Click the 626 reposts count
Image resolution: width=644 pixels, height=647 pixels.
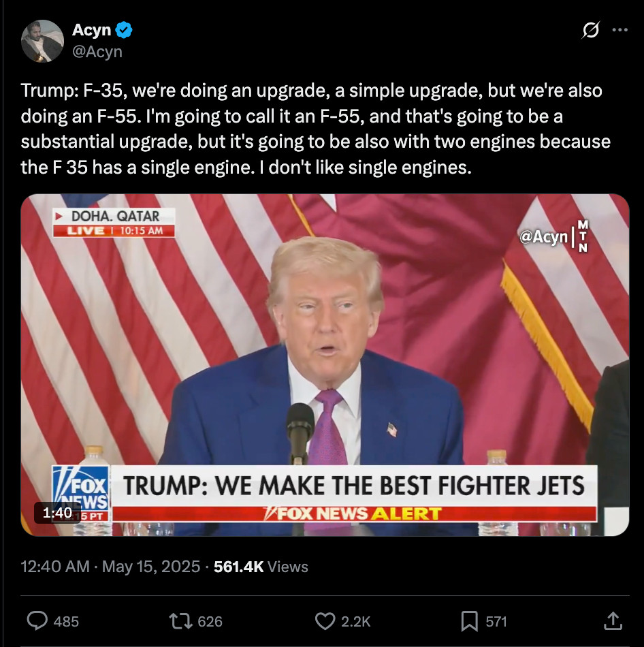pyautogui.click(x=210, y=621)
